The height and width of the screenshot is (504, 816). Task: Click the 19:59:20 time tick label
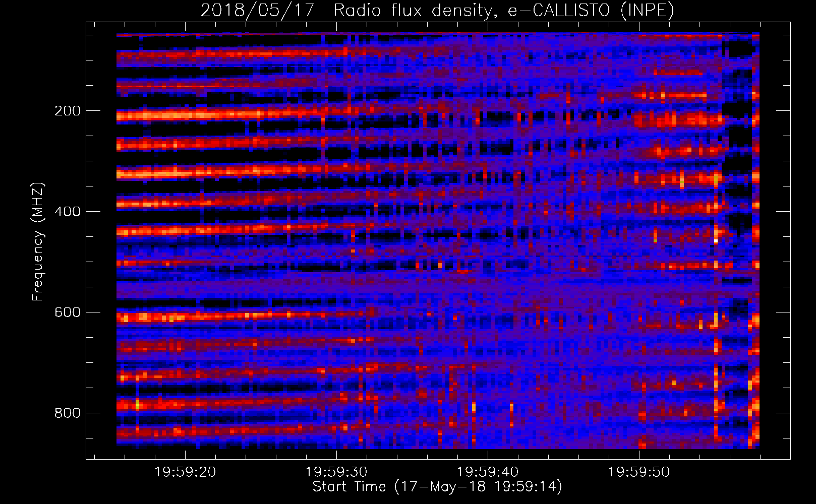[x=185, y=472]
